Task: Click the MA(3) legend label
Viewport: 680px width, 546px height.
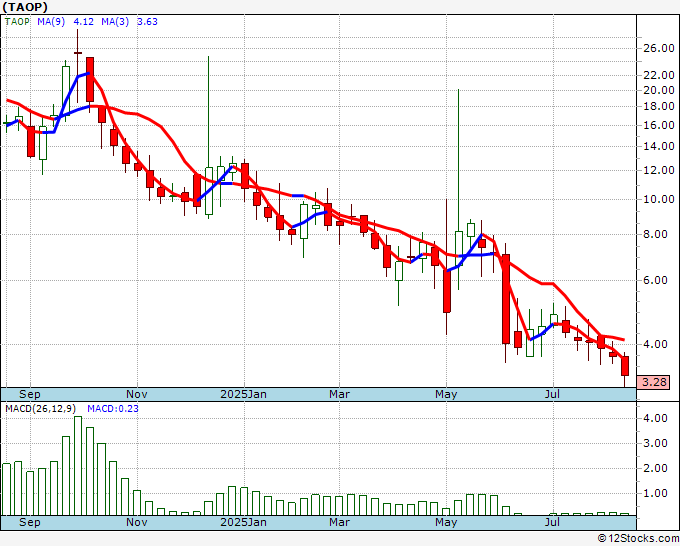Action: tap(115, 22)
